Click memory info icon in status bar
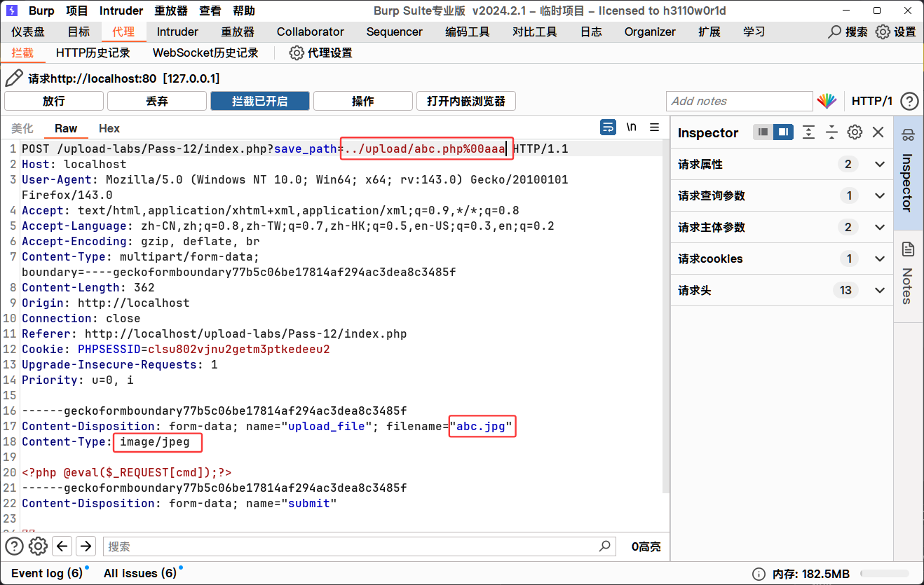924x585 pixels. [758, 573]
